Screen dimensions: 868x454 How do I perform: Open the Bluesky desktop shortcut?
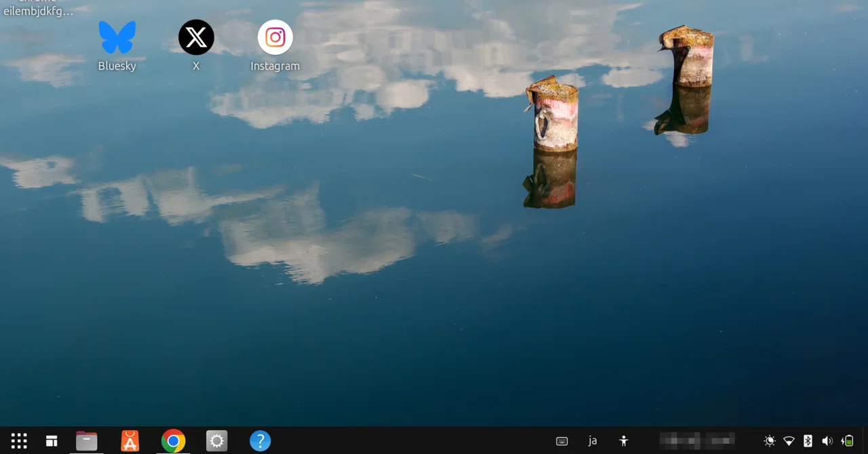[117, 37]
